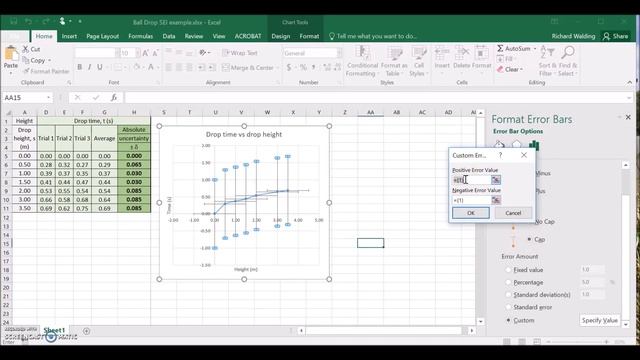Select the Percentage radio button
The height and width of the screenshot is (360, 640).
[x=508, y=282]
